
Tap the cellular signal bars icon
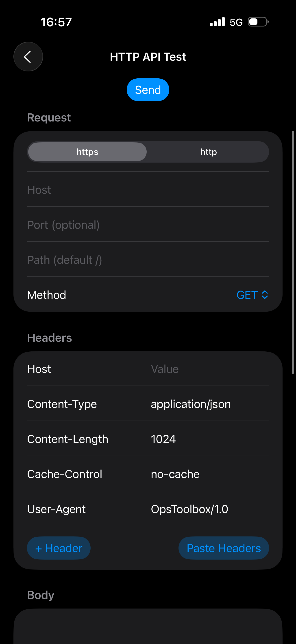click(x=217, y=22)
